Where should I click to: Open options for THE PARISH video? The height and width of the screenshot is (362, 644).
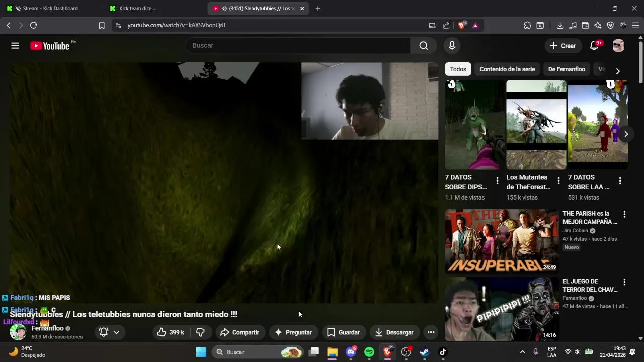click(624, 214)
